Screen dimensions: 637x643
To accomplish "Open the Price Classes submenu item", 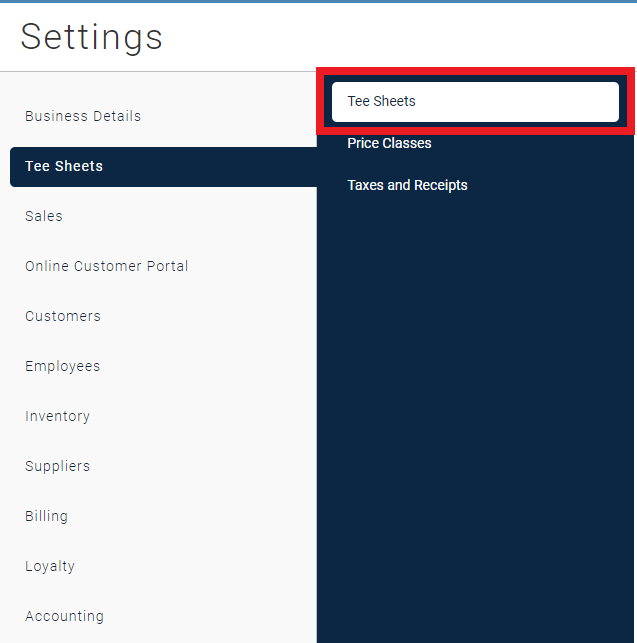I will click(389, 143).
